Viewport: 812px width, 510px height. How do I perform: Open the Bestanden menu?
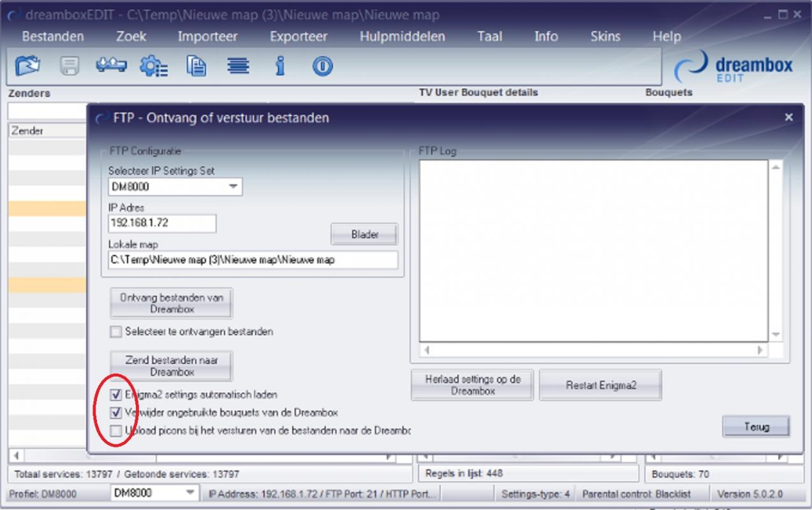(53, 36)
